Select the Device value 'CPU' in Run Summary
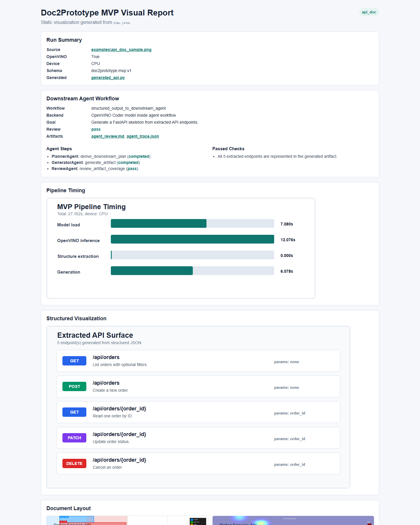The width and height of the screenshot is (420, 525). (x=96, y=64)
